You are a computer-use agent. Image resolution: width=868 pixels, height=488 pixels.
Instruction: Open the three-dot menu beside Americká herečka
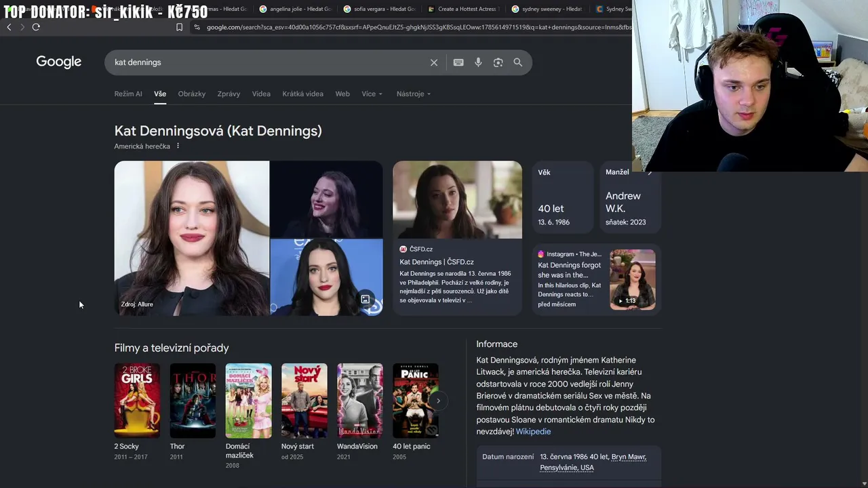178,146
